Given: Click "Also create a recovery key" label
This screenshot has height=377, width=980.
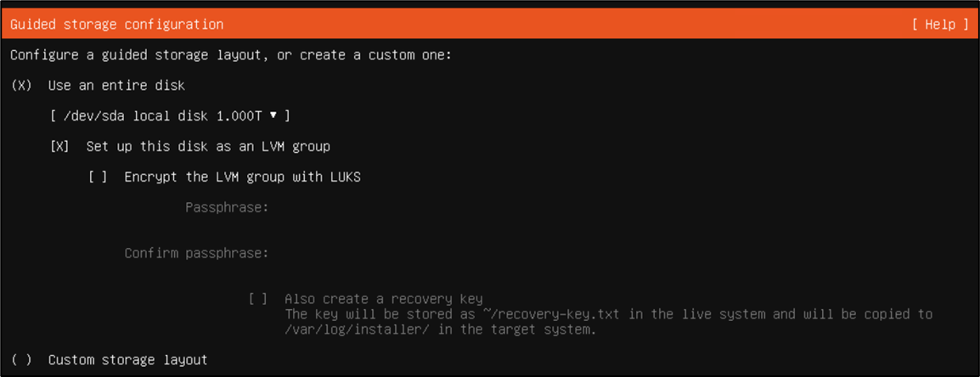Looking at the screenshot, I should tap(384, 299).
